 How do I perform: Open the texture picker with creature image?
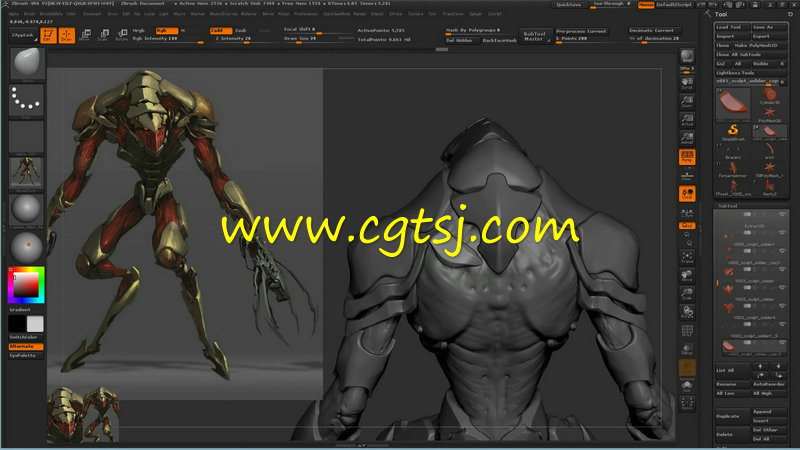click(x=27, y=173)
